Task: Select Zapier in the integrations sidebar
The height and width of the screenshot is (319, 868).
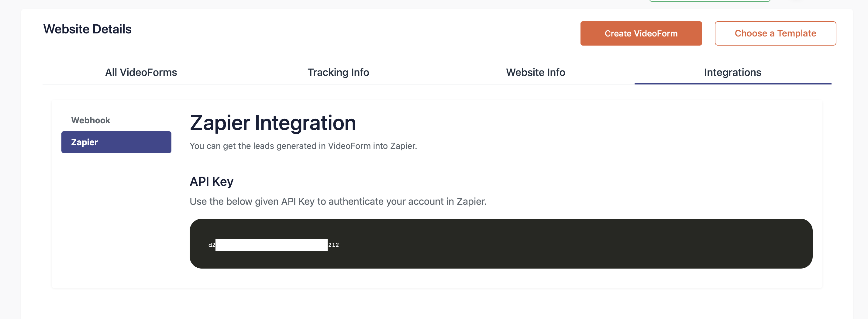Action: click(x=116, y=142)
